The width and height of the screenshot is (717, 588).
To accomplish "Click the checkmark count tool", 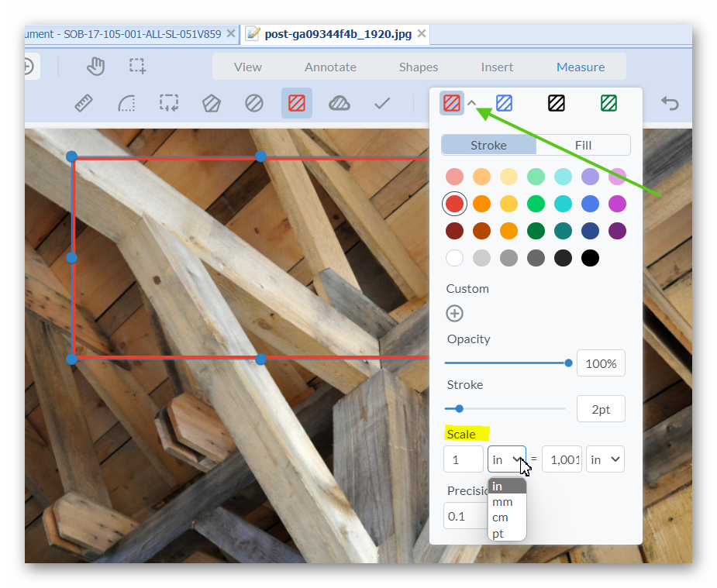I will click(x=381, y=103).
